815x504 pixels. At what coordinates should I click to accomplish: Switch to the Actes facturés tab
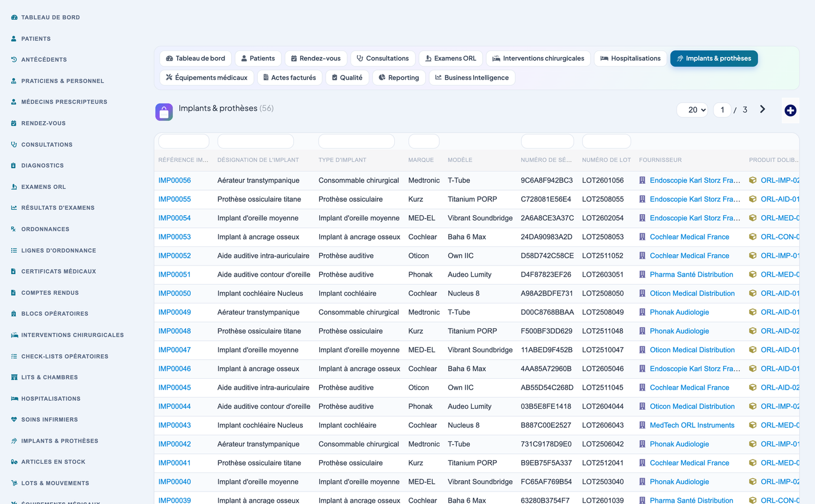click(290, 78)
